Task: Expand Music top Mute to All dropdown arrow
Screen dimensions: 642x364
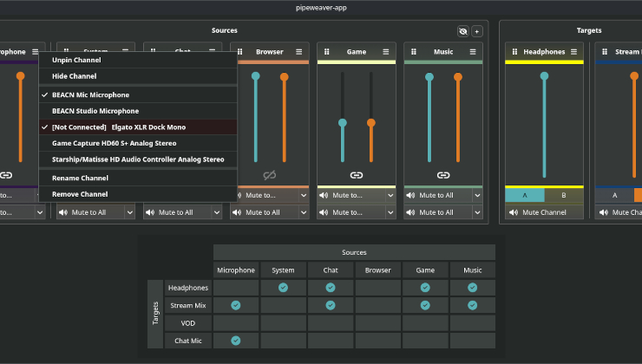Action: 477,196
